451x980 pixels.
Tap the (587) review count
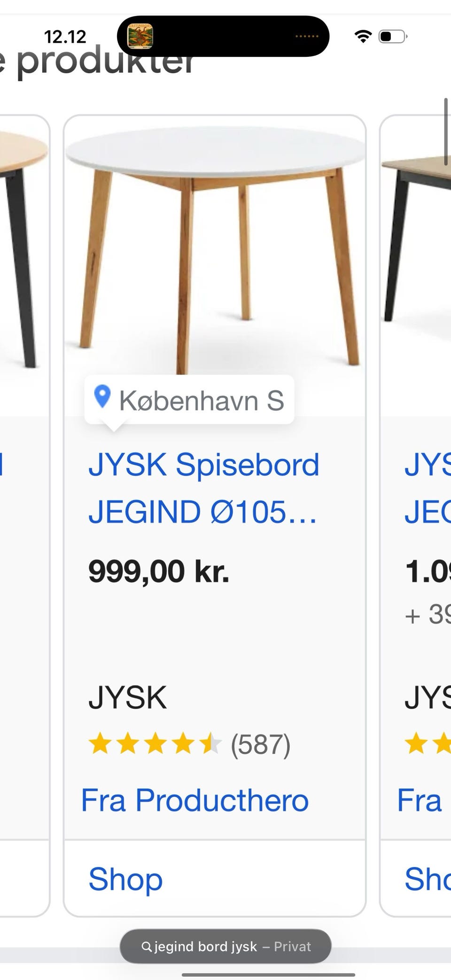click(x=260, y=745)
